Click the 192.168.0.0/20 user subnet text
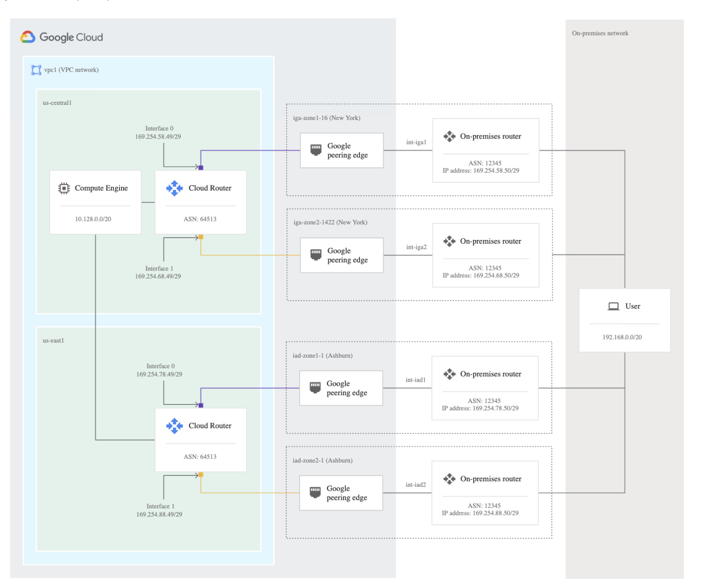This screenshot has height=588, width=709. [x=622, y=337]
